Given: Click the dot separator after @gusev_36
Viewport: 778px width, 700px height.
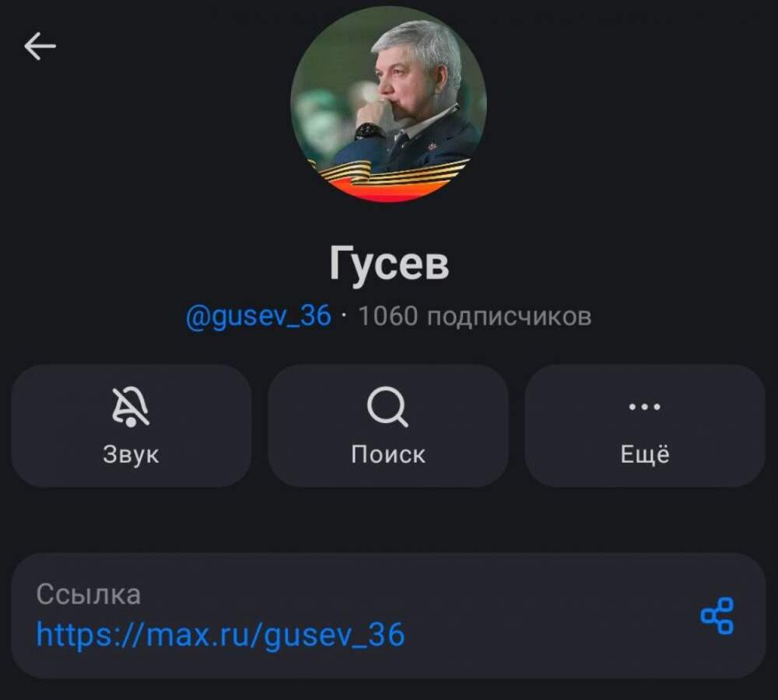Looking at the screenshot, I should click(x=345, y=316).
